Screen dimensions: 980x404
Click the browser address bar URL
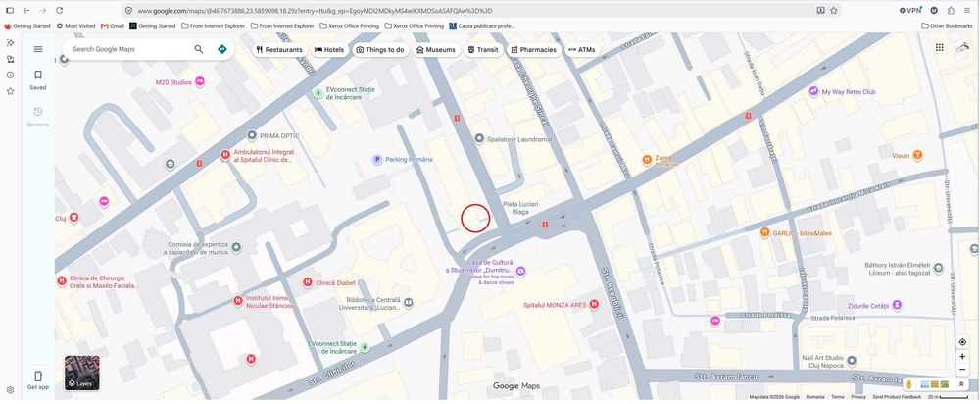coord(315,11)
